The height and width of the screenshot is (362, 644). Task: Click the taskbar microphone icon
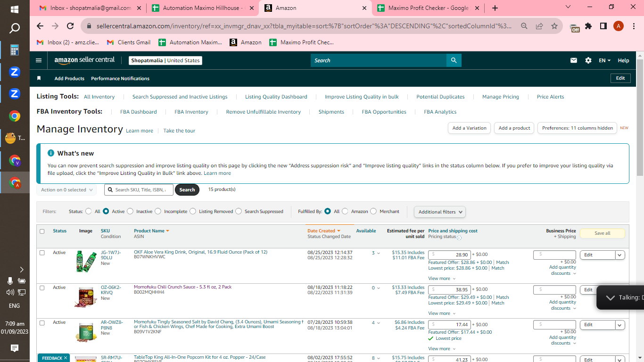[10, 281]
